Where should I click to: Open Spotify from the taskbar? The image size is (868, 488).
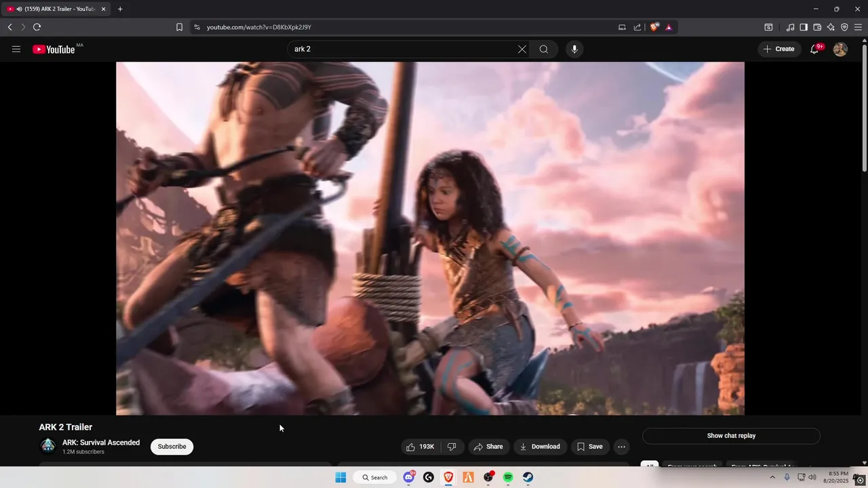[508, 477]
